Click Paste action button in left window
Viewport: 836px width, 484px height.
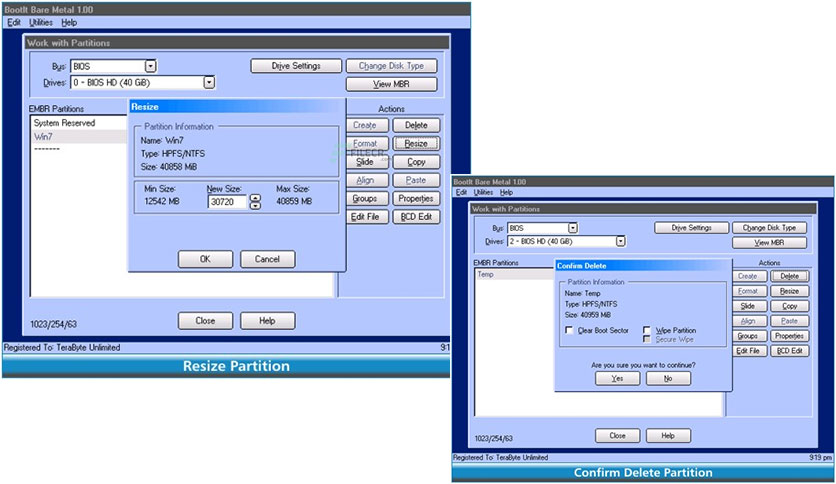pyautogui.click(x=416, y=180)
